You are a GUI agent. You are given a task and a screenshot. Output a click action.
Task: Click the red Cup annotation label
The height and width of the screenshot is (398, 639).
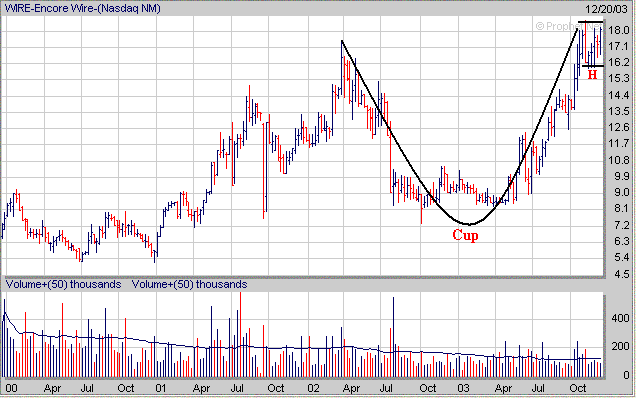click(x=465, y=236)
